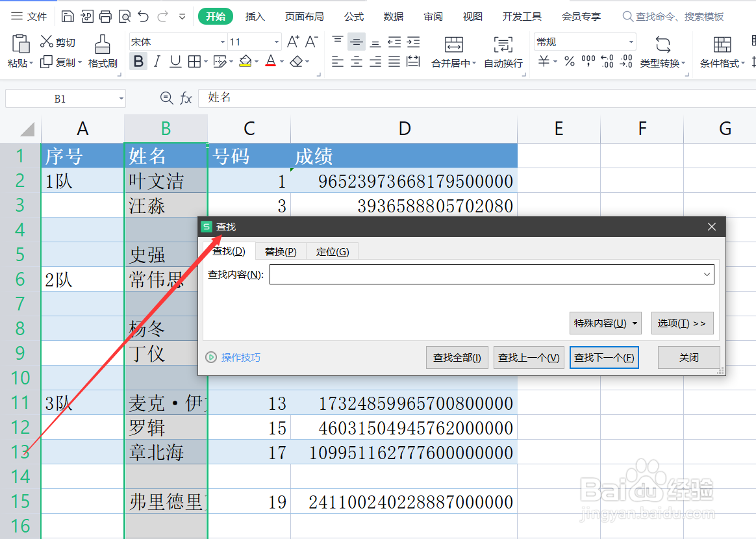
Task: Expand find options via 选项(T) button
Action: coord(682,323)
